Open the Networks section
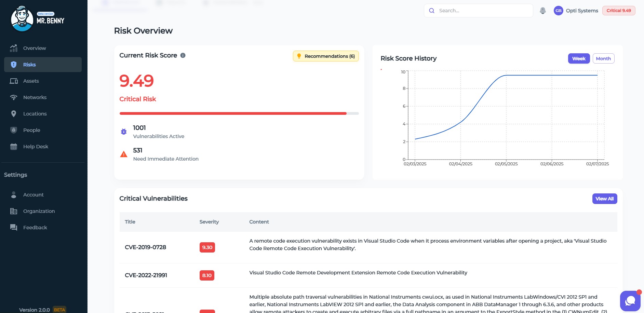 coord(35,97)
